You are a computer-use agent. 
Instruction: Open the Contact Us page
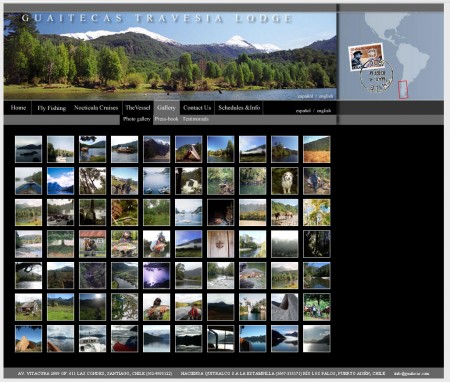pyautogui.click(x=197, y=108)
